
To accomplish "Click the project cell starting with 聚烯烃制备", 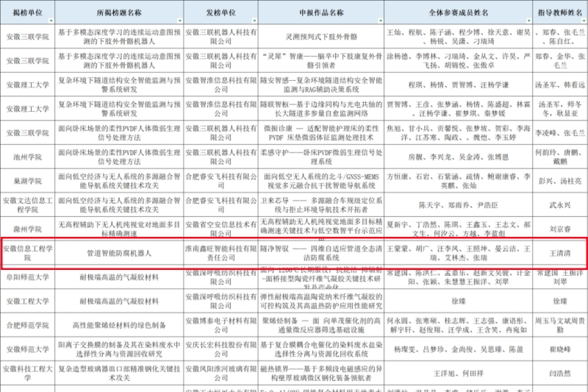I will [x=321, y=325].
